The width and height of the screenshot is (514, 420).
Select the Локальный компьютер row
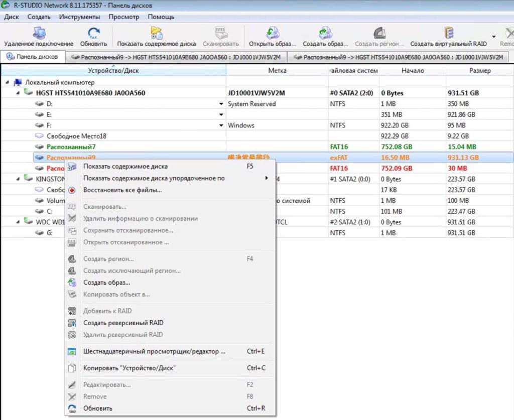(257, 82)
